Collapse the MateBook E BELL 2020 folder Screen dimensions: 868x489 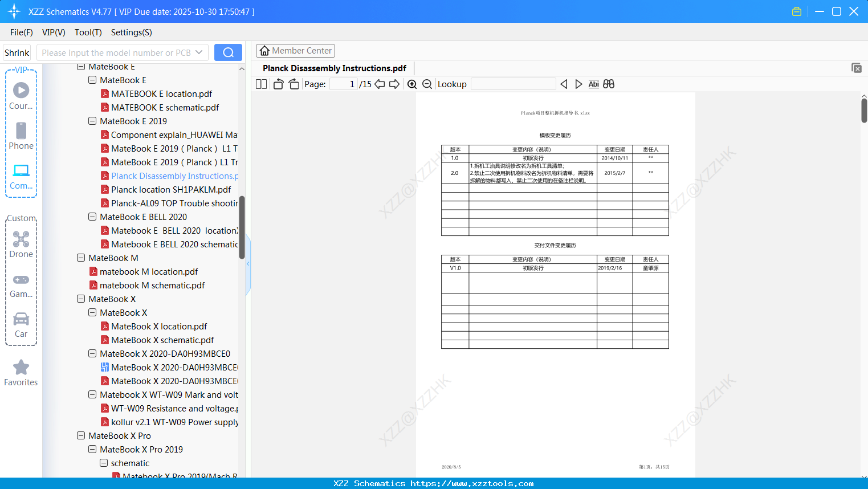92,217
